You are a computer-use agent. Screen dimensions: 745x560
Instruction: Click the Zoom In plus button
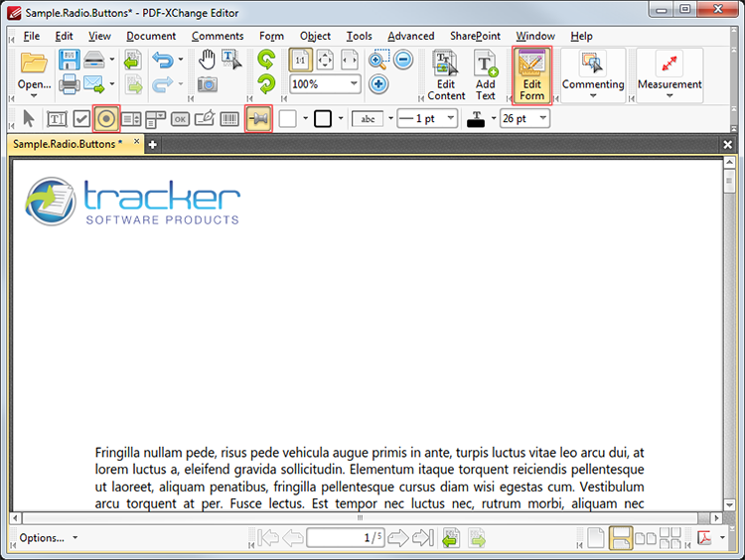tap(378, 84)
